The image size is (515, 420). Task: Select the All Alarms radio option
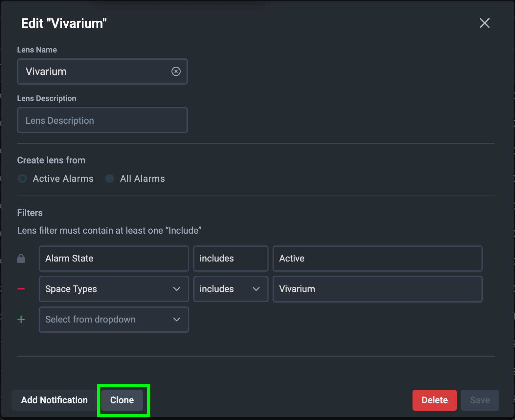[x=109, y=178]
